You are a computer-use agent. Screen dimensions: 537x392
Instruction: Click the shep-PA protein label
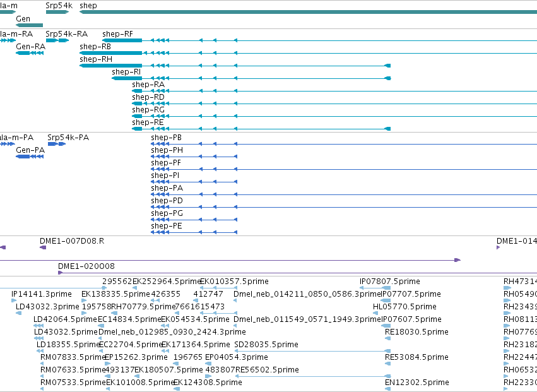(x=167, y=188)
